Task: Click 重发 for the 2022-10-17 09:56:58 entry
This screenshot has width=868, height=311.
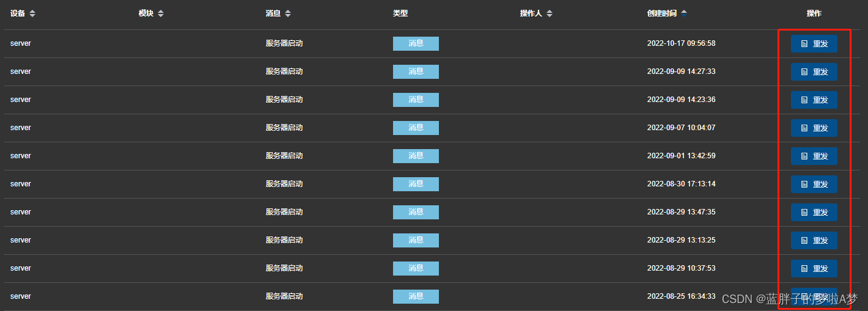Action: tap(814, 44)
